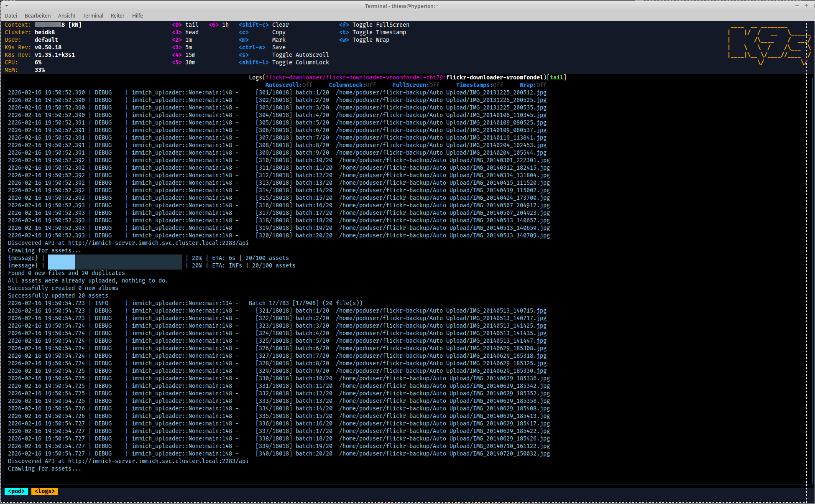Viewport: 815px width, 504px height.
Task: Click the <pod> breadcrumb
Action: tap(16, 491)
